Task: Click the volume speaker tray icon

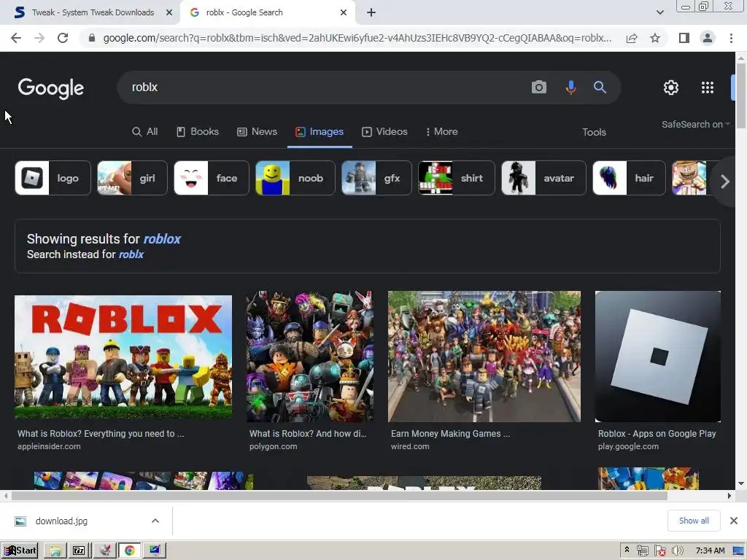Action: click(678, 551)
